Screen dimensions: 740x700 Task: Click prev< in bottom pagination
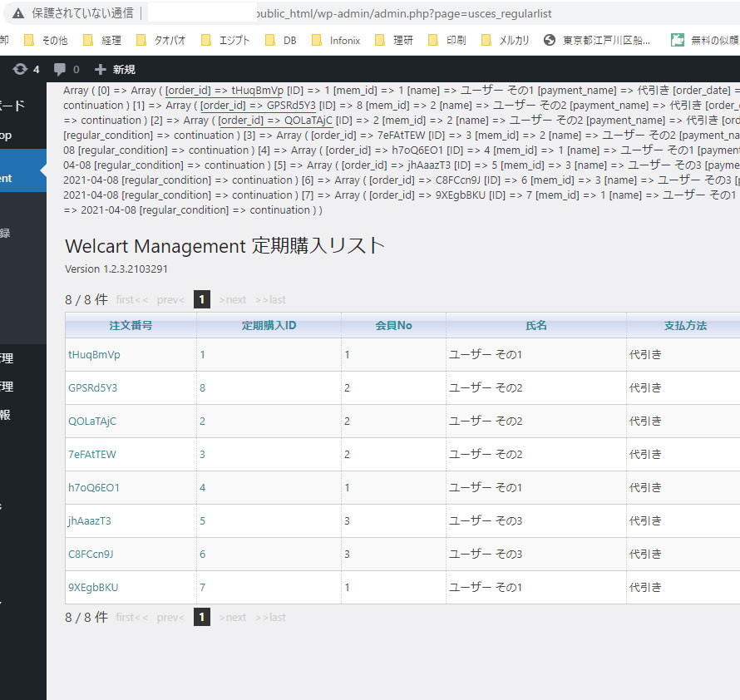coord(170,618)
